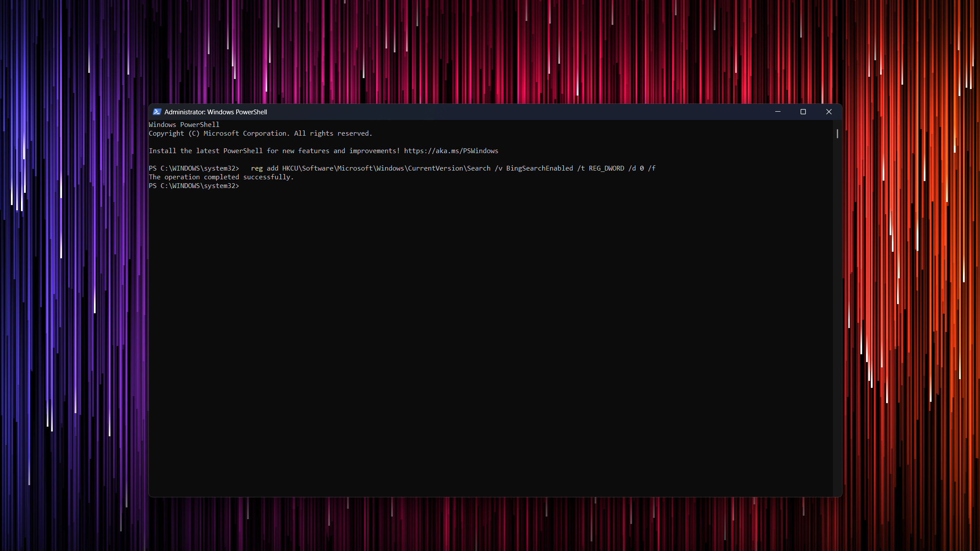980x551 pixels.
Task: Click the Administrator: Windows PowerShell title text
Action: pos(216,112)
